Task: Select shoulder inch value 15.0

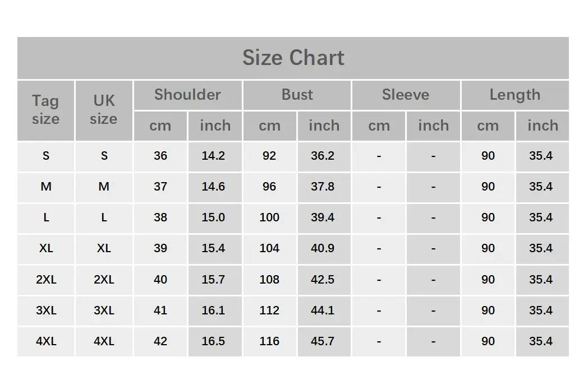Action: pos(214,218)
